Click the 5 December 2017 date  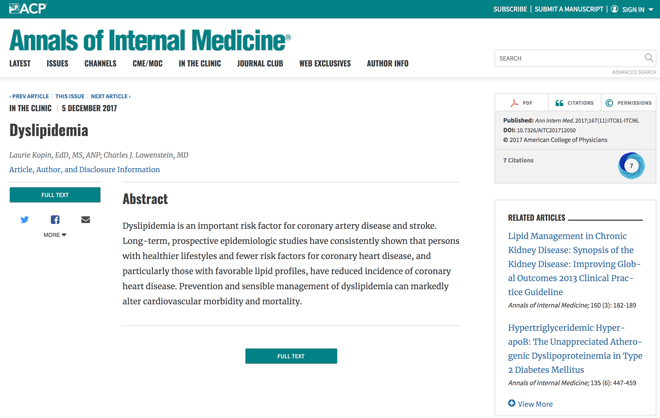pyautogui.click(x=89, y=108)
